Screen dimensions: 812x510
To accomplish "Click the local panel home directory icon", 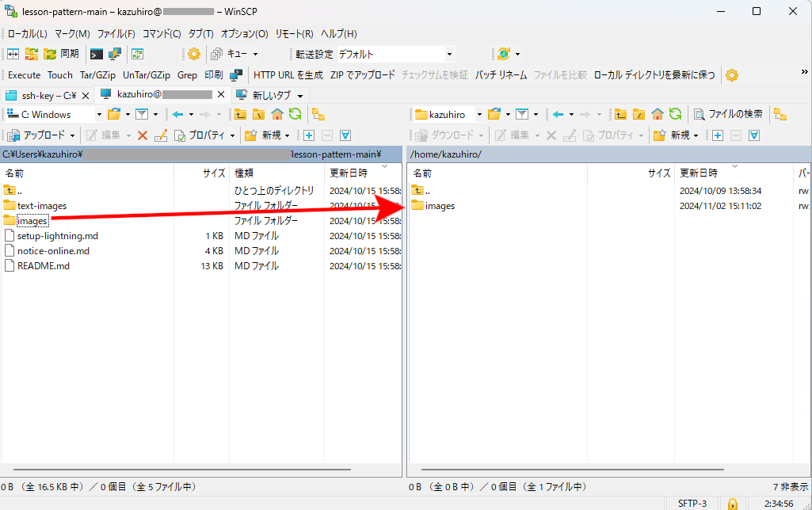I will click(x=277, y=114).
